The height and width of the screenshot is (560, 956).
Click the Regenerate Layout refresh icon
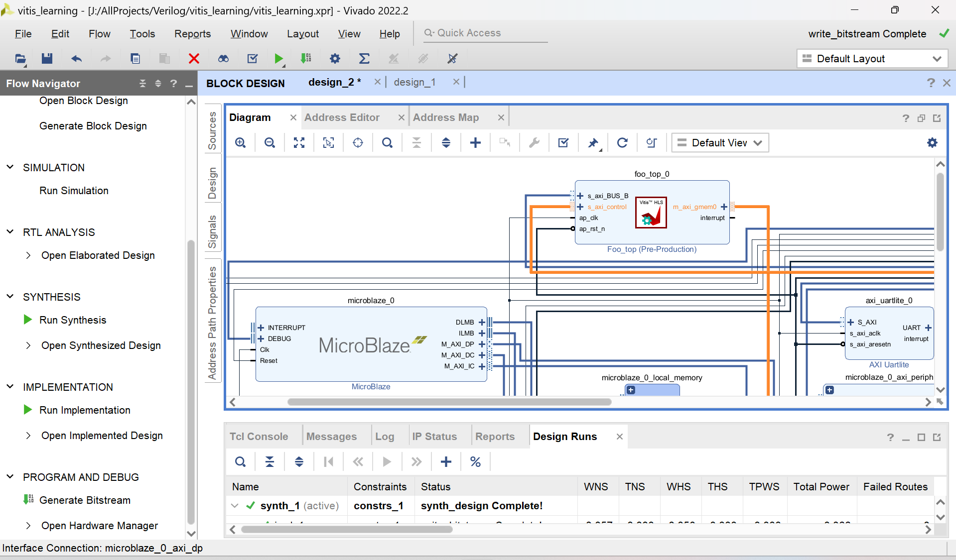coord(622,143)
